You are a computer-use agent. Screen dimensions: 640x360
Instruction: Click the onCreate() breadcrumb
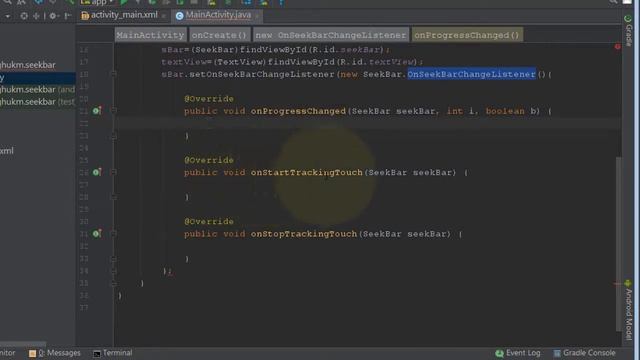219,35
